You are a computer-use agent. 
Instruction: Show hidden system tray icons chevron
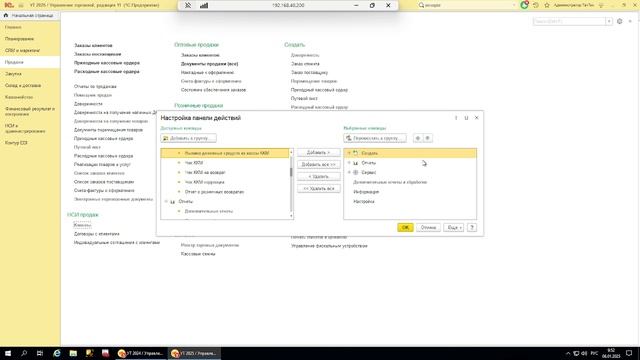tap(568, 353)
